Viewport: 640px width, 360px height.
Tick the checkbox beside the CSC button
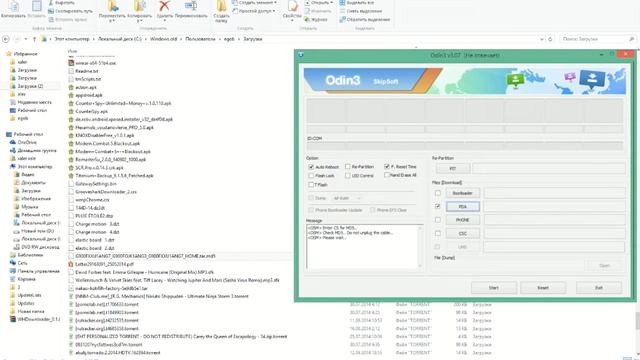[438, 233]
